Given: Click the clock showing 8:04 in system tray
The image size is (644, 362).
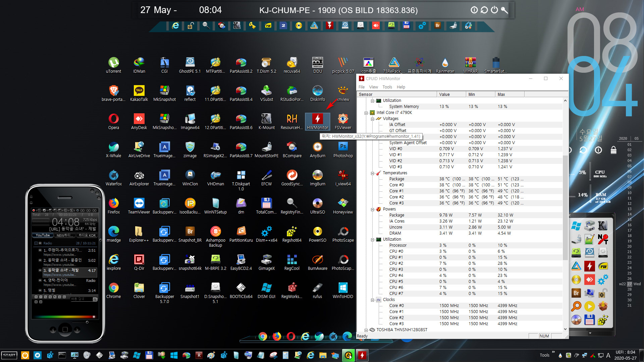Looking at the screenshot, I should point(625,352).
